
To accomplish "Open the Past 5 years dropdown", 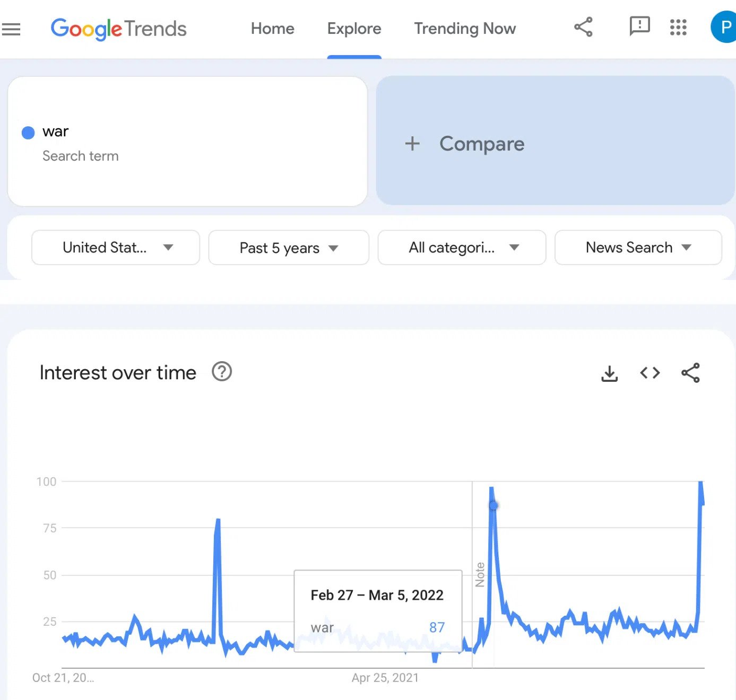I will (x=289, y=248).
